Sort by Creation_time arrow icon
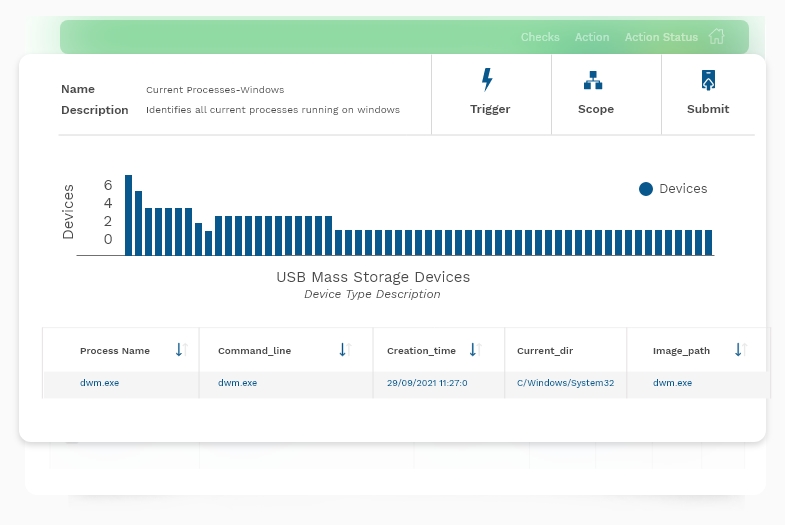 coord(474,350)
